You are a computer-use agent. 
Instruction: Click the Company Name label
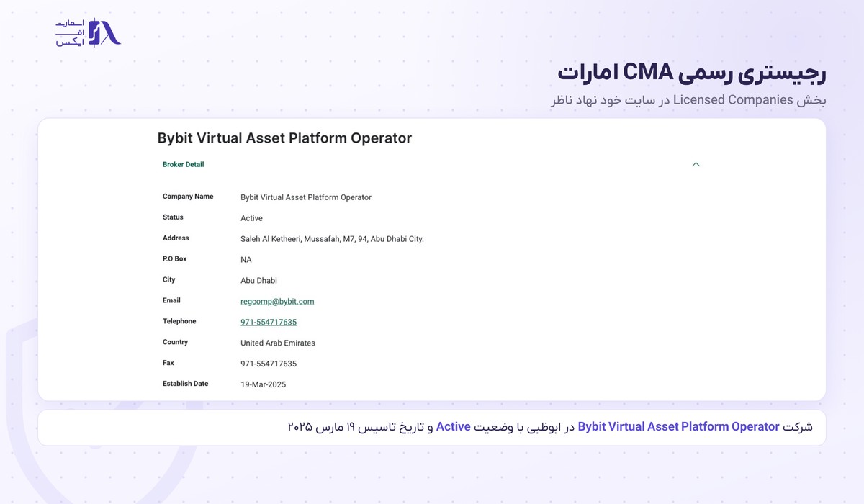(188, 197)
